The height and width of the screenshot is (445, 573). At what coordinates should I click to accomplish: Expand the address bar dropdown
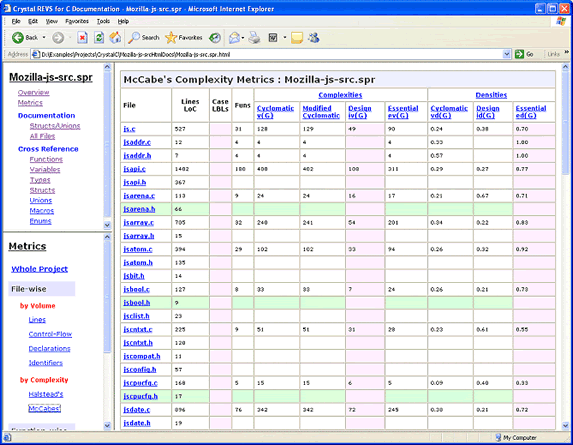tap(506, 54)
